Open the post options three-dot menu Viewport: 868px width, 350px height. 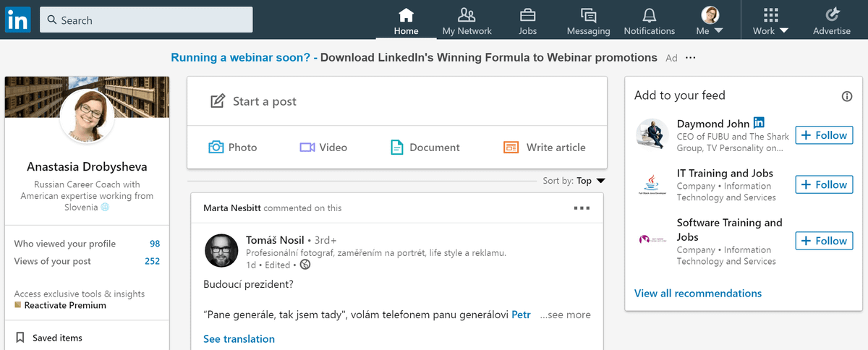[x=582, y=208]
